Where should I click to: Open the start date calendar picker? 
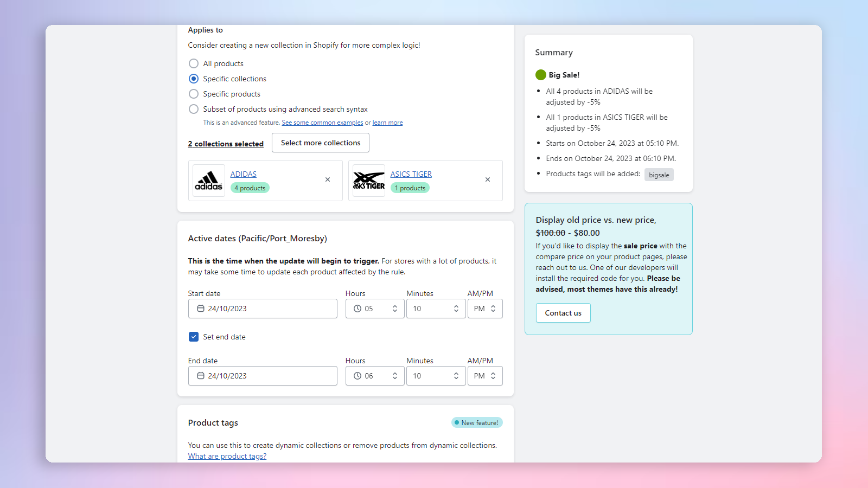coord(200,308)
